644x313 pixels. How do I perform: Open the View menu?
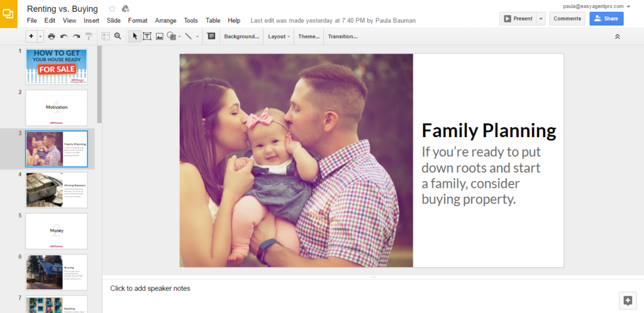(x=69, y=21)
